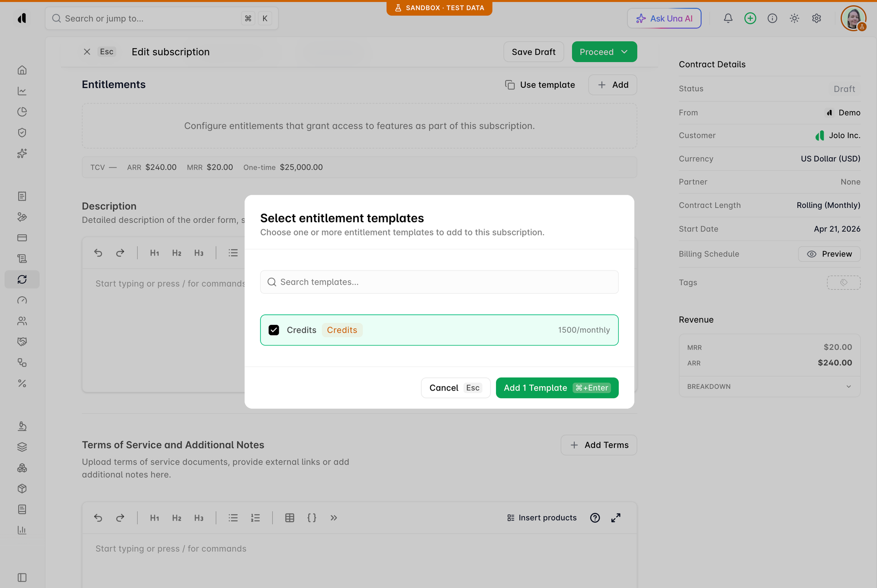Insert table in terms editor
The height and width of the screenshot is (588, 877).
click(x=289, y=518)
